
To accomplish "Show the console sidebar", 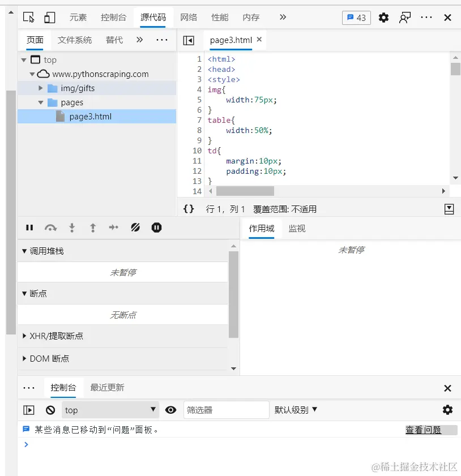I will pyautogui.click(x=29, y=410).
